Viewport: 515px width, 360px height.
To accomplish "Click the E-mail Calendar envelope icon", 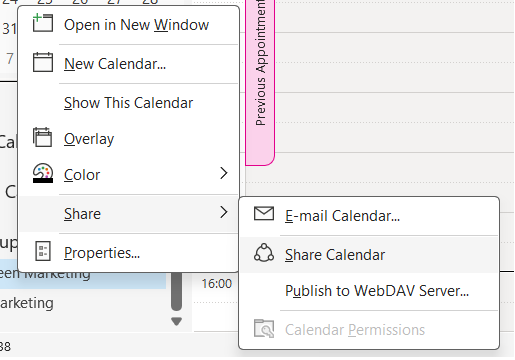I will [x=264, y=214].
